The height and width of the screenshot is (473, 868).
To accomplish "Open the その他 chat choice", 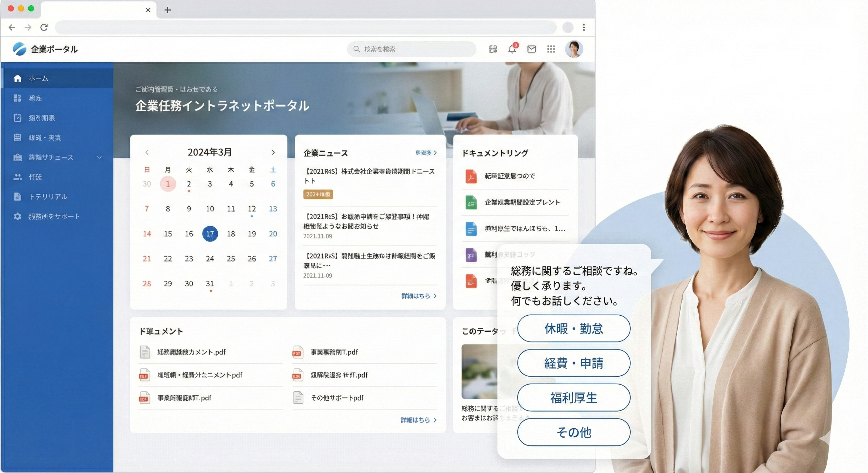I will click(574, 433).
